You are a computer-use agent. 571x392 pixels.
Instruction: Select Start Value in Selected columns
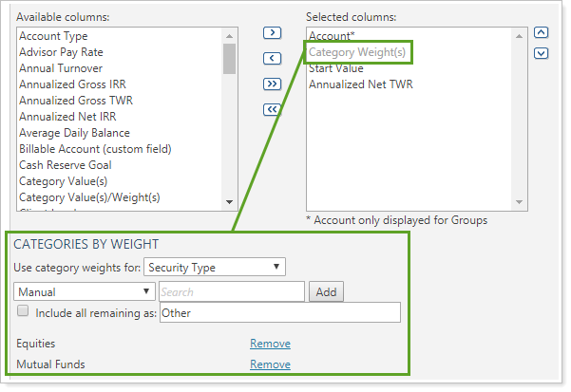tap(337, 68)
